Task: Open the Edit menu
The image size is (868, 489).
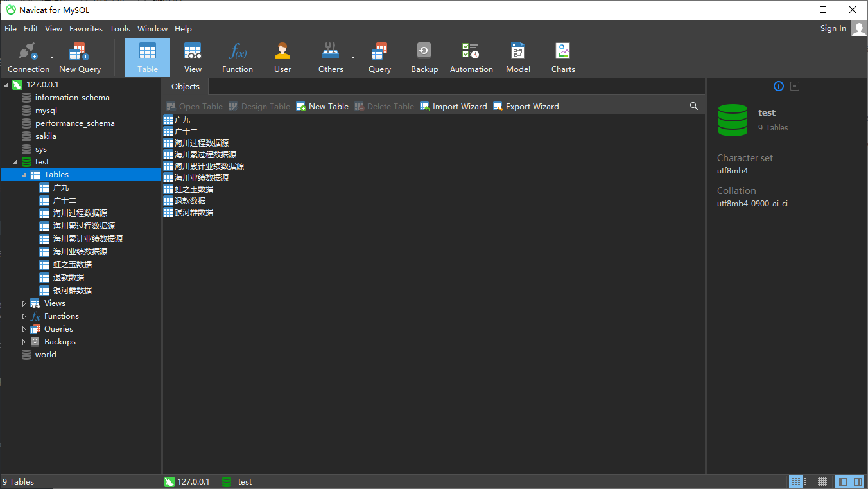Action: tap(31, 29)
